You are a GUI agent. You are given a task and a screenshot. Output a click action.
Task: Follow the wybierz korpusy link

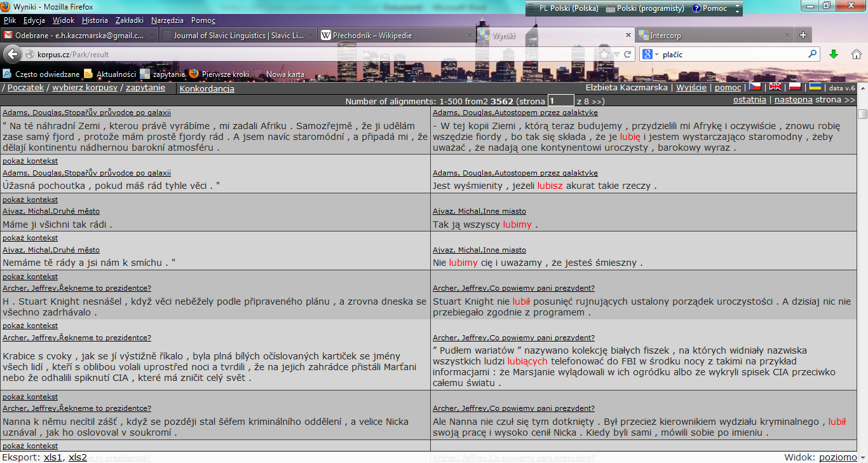point(85,88)
